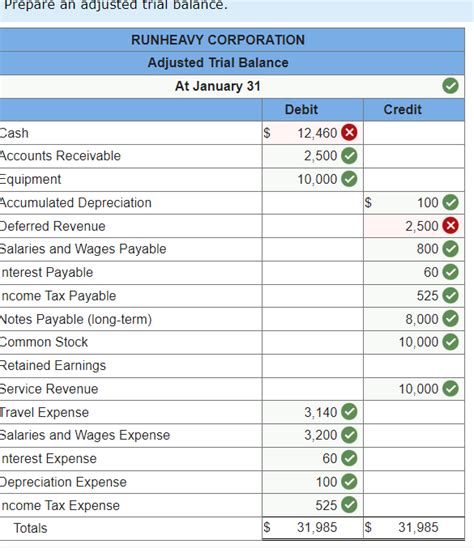
Task: Click green check next to Accounts Receivable amount
Action: tap(349, 156)
